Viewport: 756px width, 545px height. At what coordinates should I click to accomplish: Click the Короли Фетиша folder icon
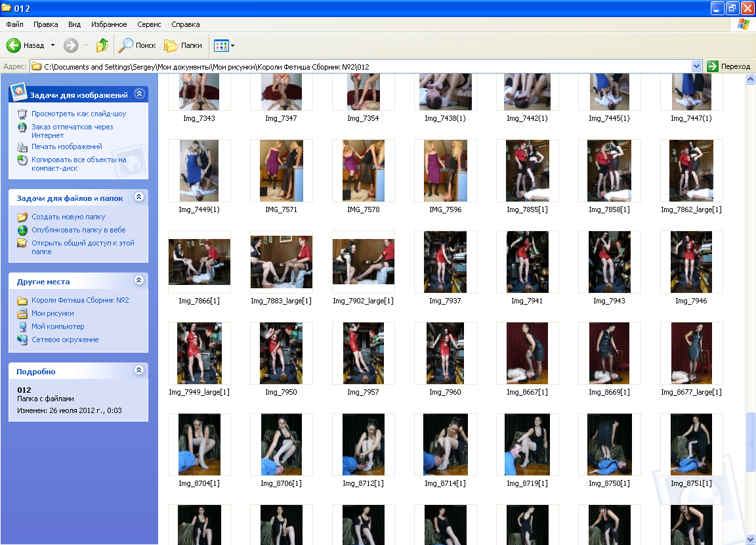22,301
